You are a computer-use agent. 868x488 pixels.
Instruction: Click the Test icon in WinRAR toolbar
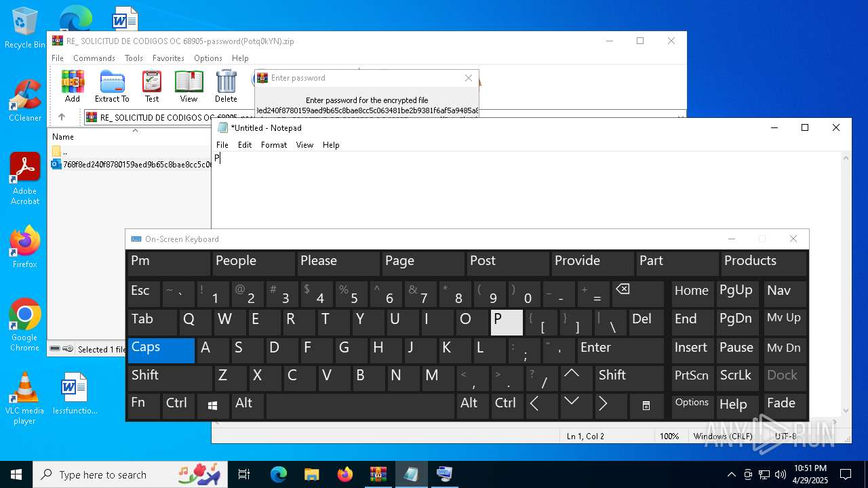(152, 86)
